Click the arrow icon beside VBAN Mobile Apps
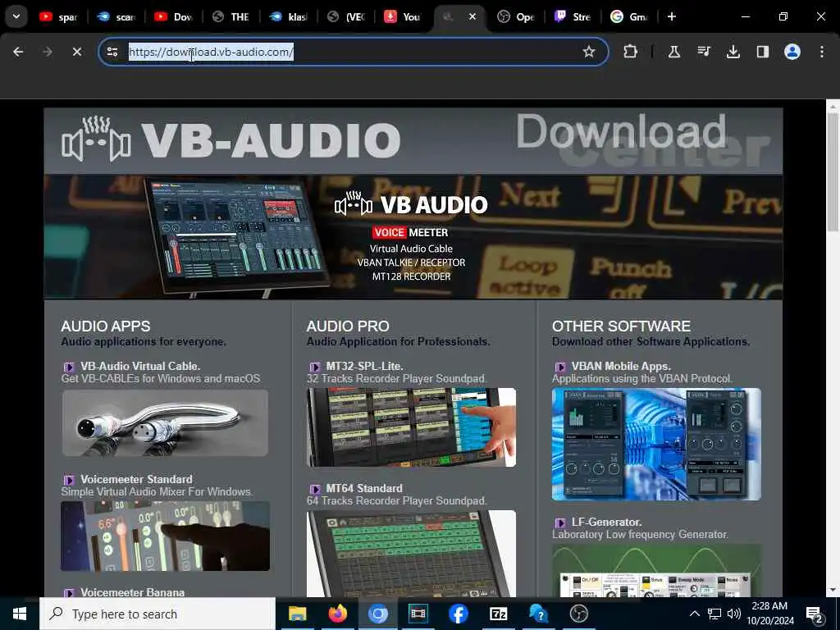The image size is (840, 630). point(560,367)
